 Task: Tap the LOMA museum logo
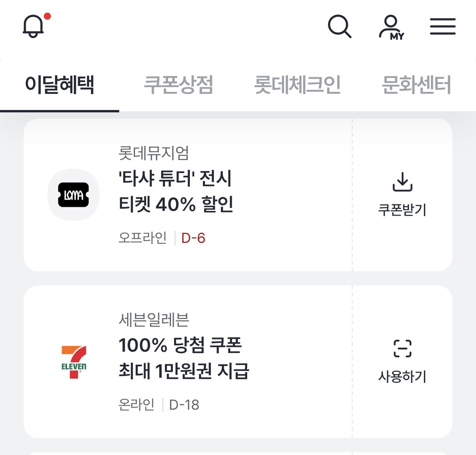tap(73, 195)
